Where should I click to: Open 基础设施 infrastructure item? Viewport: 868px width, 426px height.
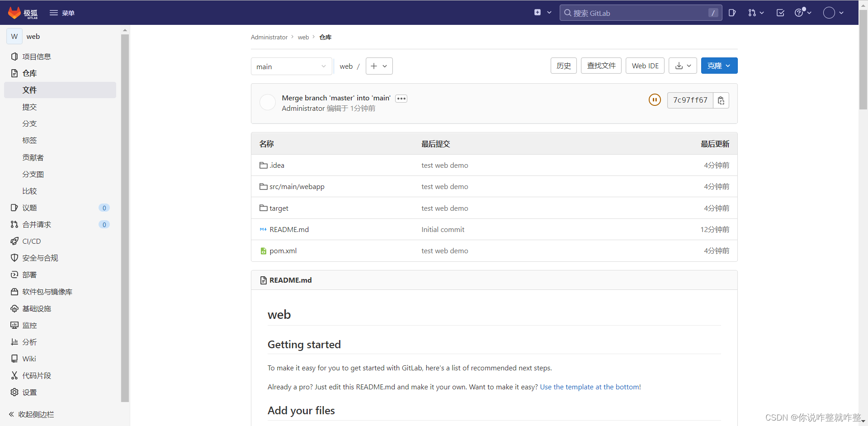click(60, 308)
